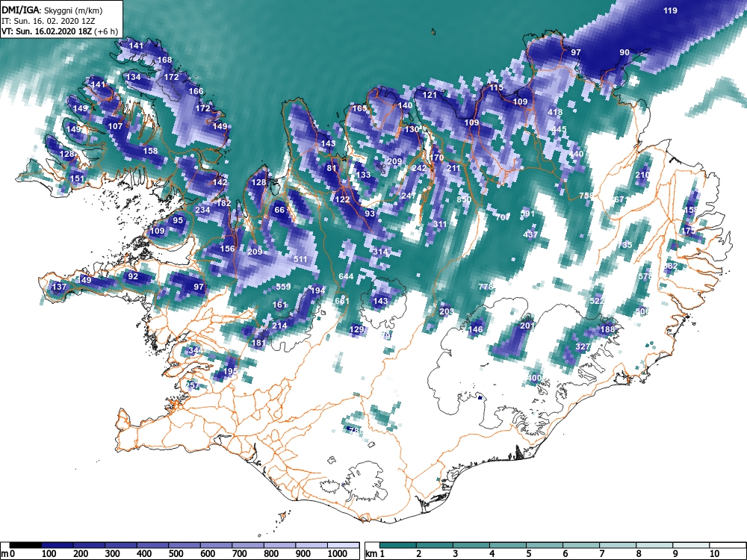
Task: Click the '5' label on the km legend
Action: point(528,554)
